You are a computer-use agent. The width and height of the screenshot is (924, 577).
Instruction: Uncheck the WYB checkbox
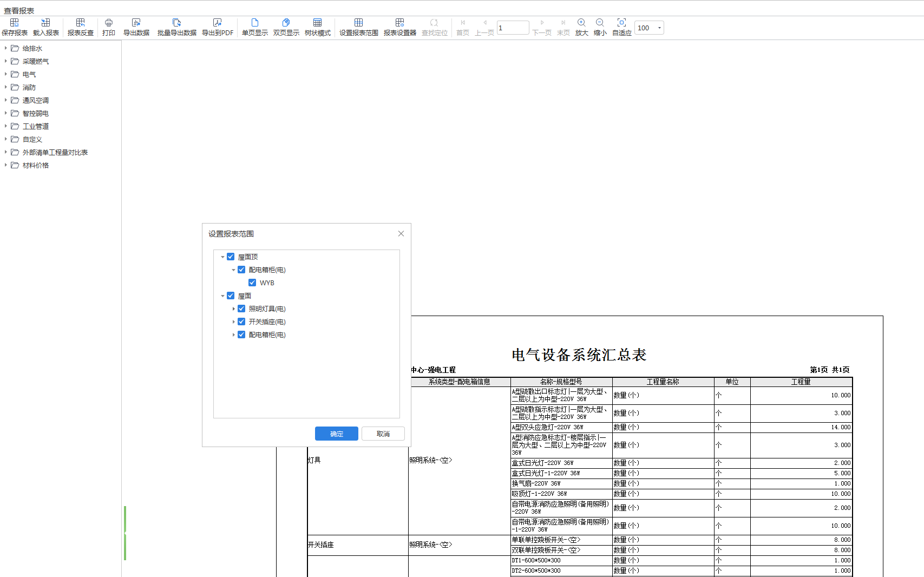[x=252, y=283]
